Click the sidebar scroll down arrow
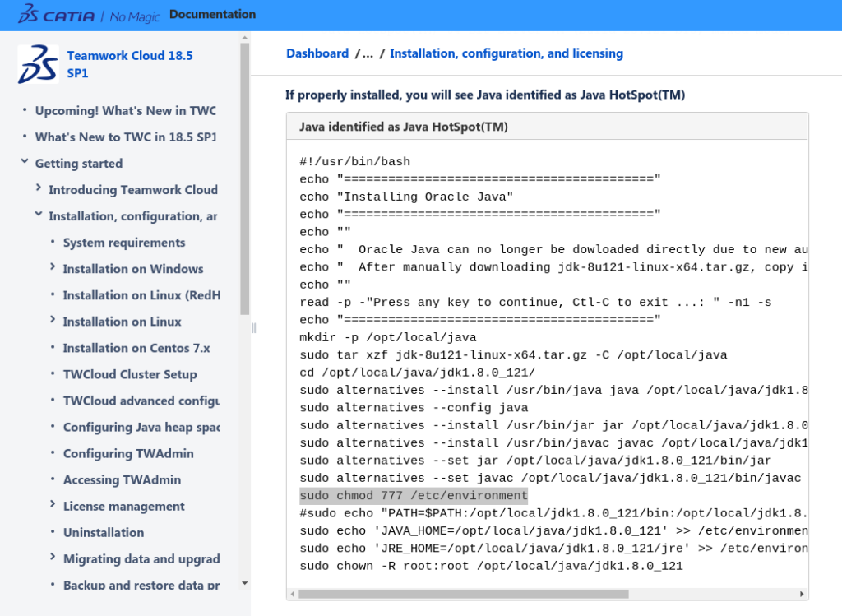The width and height of the screenshot is (842, 616). [245, 583]
